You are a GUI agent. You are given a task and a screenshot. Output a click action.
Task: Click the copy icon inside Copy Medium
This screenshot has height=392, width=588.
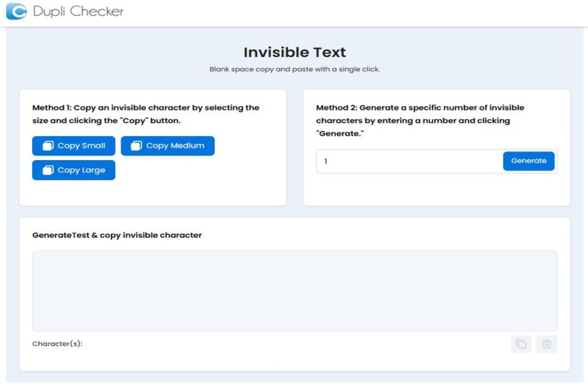click(x=137, y=146)
